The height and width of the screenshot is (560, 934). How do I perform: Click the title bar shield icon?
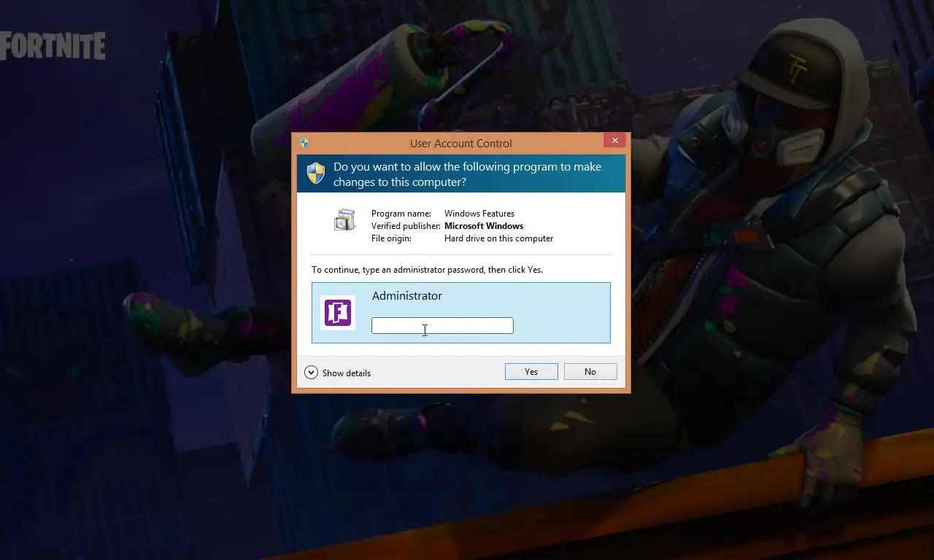304,143
